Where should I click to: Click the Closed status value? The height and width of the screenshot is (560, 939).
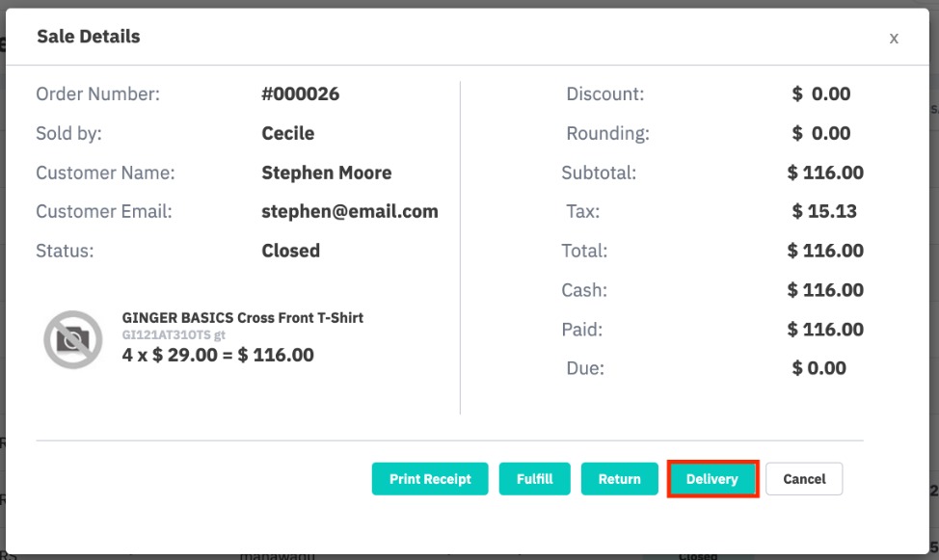pyautogui.click(x=291, y=251)
